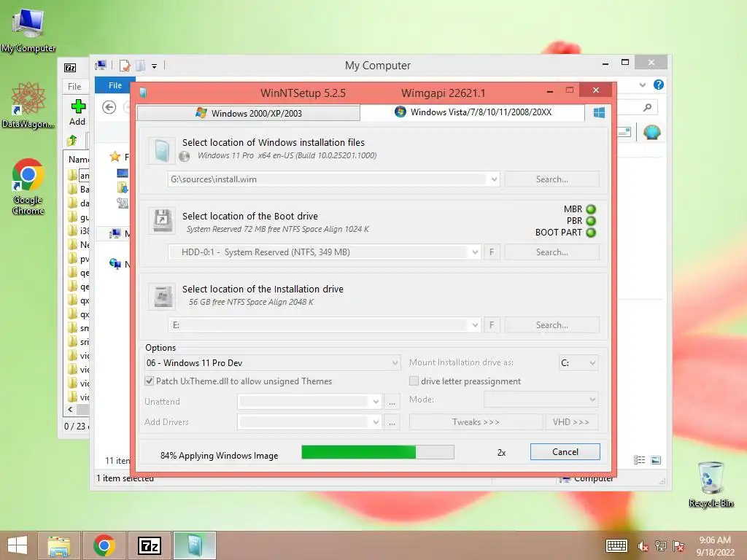Viewport: 747px width, 560px height.
Task: Expand the install.wim path dropdown
Action: click(x=494, y=179)
